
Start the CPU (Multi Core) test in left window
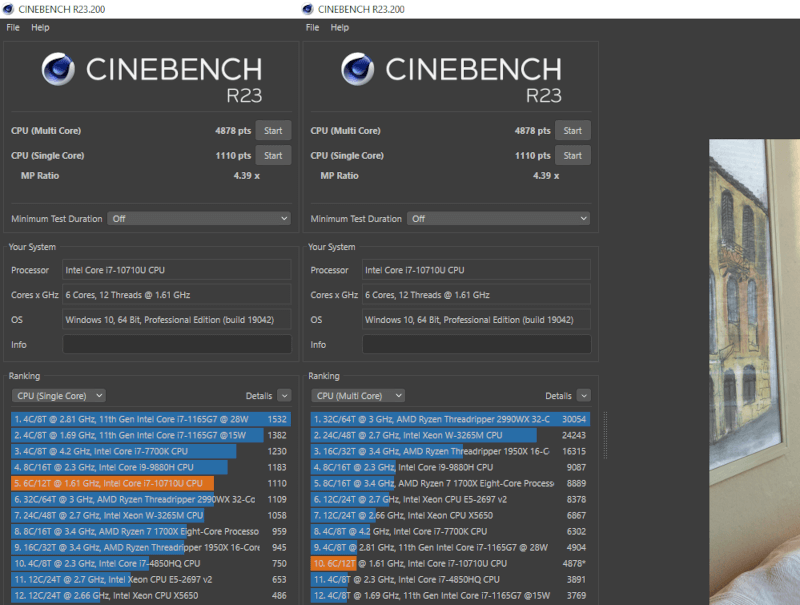coord(273,130)
